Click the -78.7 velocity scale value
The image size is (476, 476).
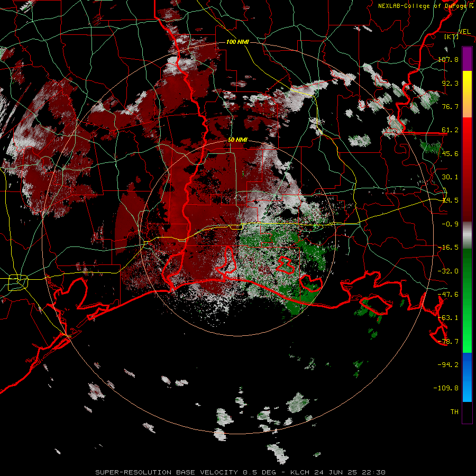tap(448, 342)
